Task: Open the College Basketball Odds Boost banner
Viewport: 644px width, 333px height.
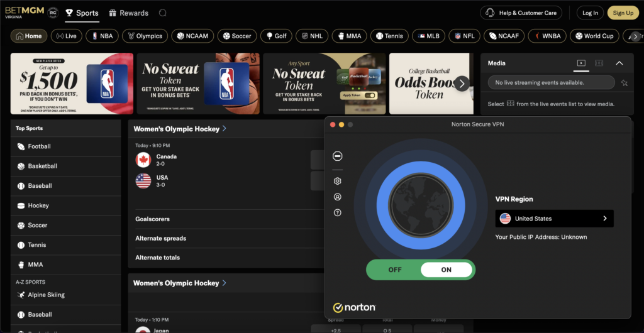Action: point(431,84)
